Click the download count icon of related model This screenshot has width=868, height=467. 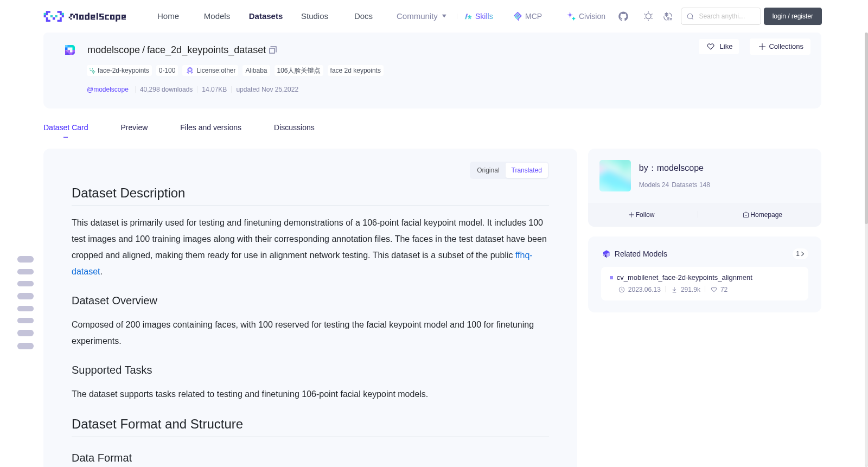pyautogui.click(x=674, y=290)
